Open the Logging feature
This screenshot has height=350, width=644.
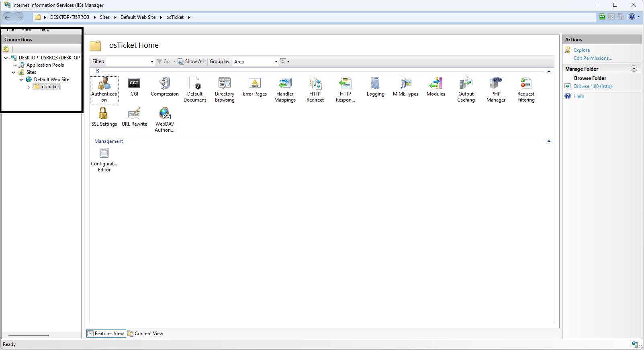coord(375,87)
